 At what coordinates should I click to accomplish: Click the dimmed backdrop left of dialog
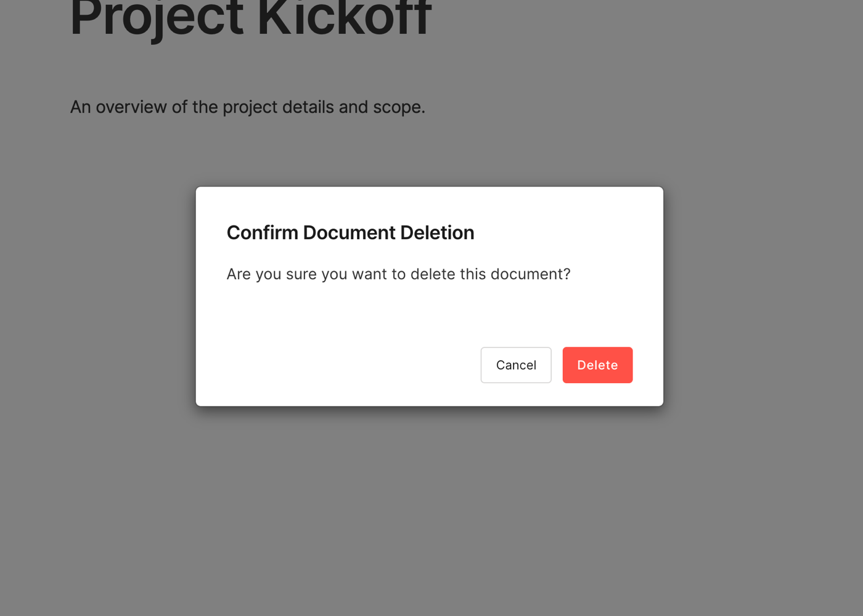[x=97, y=296]
